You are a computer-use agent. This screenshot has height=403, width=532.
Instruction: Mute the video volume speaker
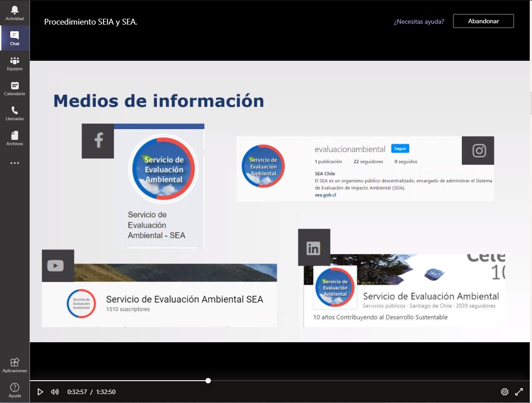tap(55, 392)
